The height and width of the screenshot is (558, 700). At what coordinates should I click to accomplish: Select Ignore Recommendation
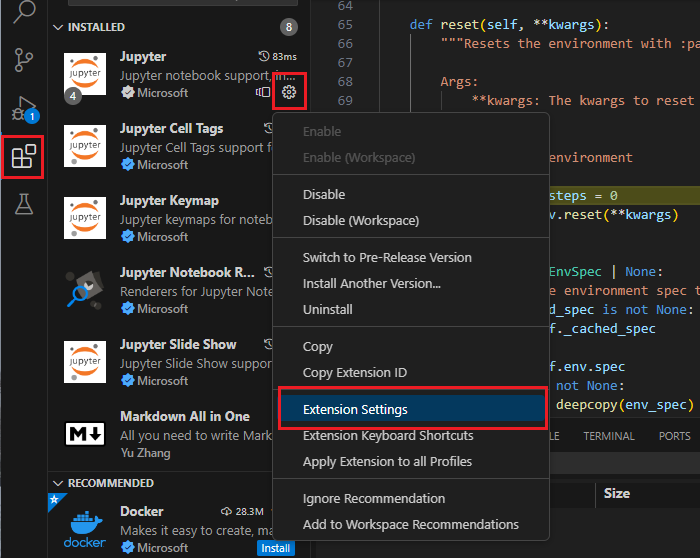pos(411,498)
